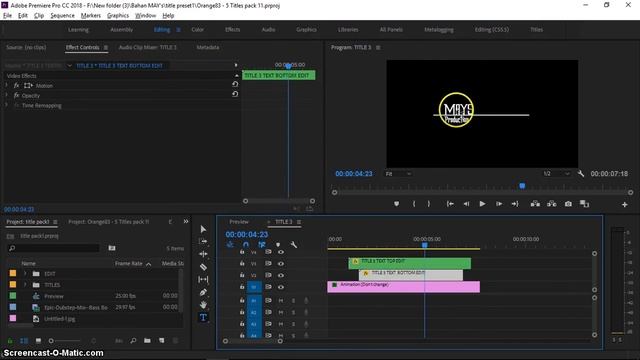
Task: Export frame with camera icon
Action: coord(568,204)
